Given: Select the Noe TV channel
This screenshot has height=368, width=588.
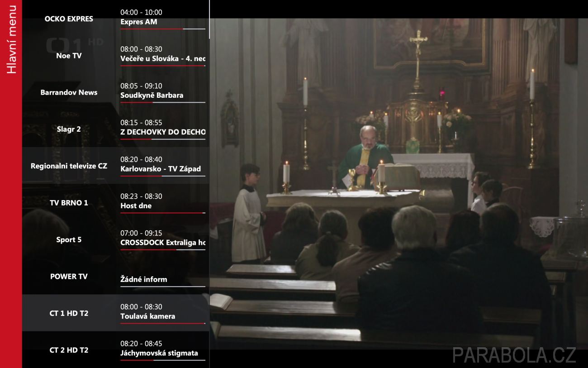Looking at the screenshot, I should coord(69,56).
